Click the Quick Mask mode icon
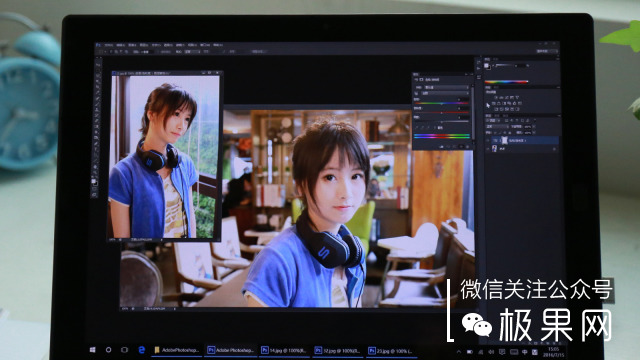This screenshot has width=640, height=360. 95,189
